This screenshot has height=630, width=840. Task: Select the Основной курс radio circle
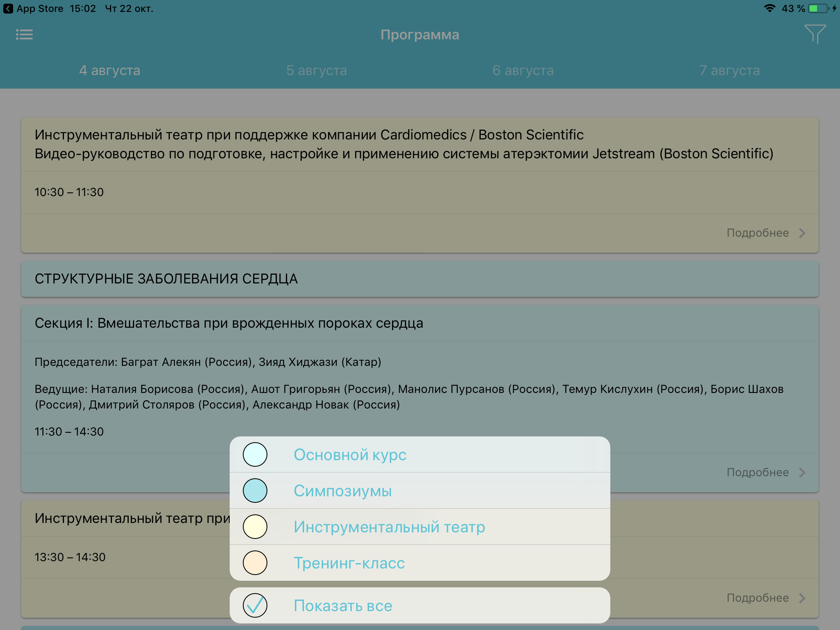pyautogui.click(x=255, y=454)
